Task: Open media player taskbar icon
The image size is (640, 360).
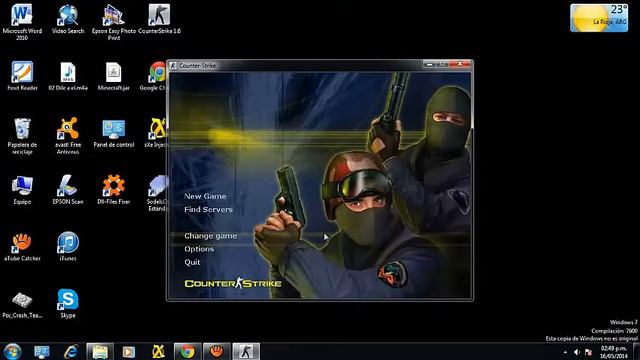Action: (x=129, y=351)
